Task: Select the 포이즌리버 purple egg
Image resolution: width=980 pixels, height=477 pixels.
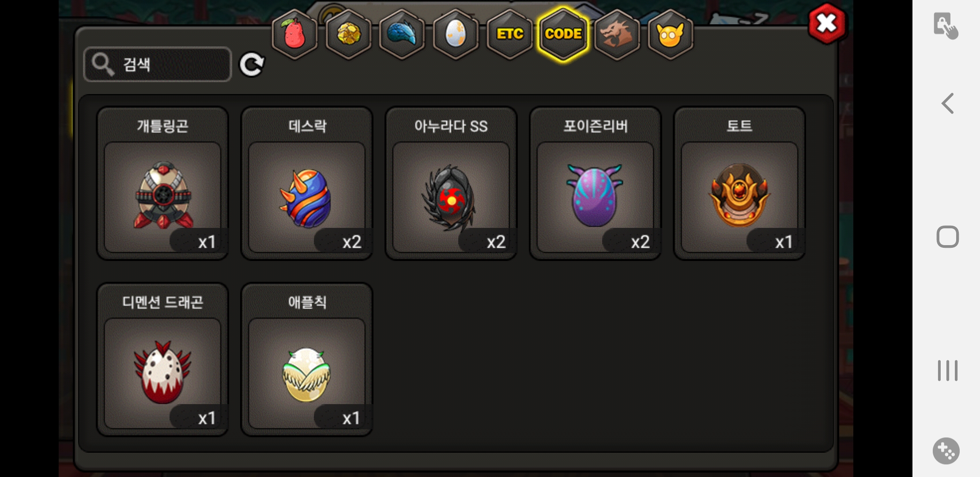Action: pyautogui.click(x=595, y=183)
